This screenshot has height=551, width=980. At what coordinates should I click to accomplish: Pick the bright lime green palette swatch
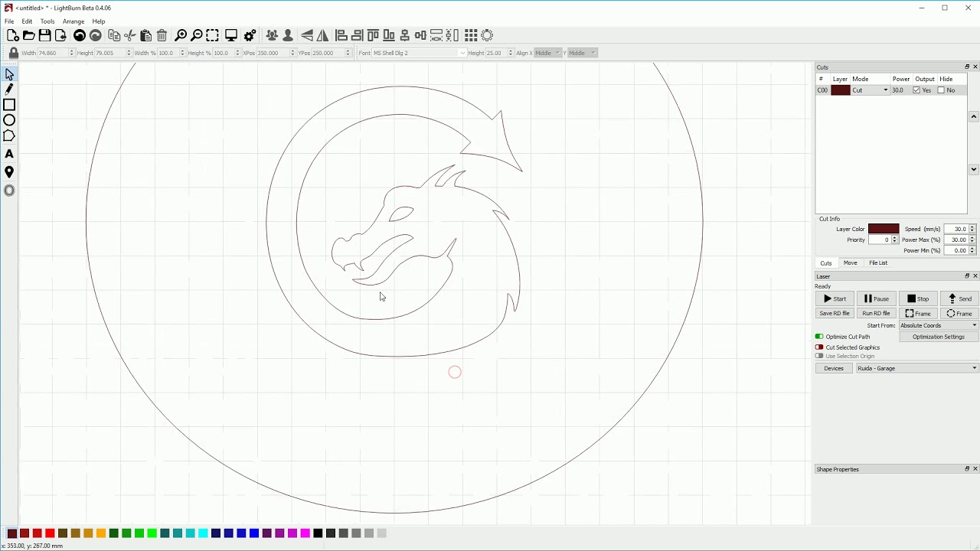pyautogui.click(x=152, y=533)
